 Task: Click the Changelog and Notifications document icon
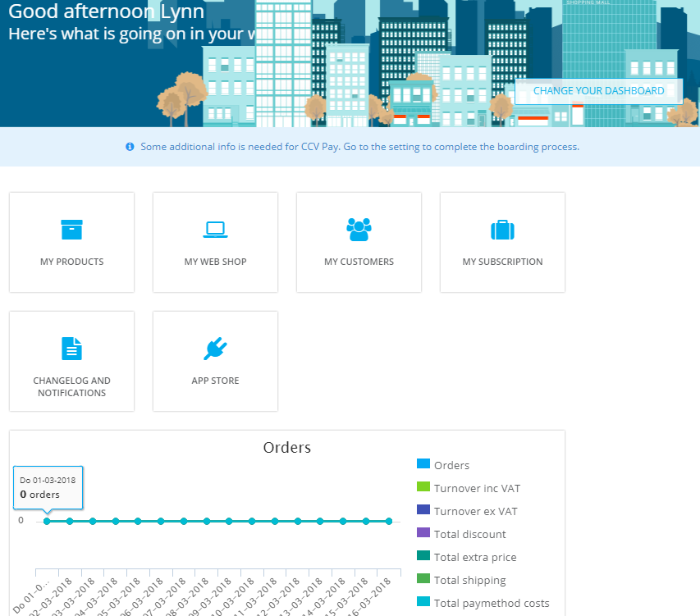point(71,349)
